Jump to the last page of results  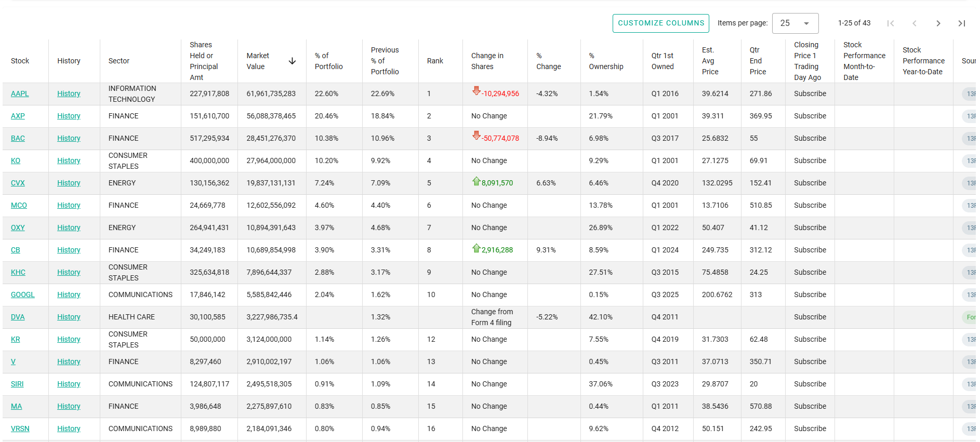(x=962, y=23)
